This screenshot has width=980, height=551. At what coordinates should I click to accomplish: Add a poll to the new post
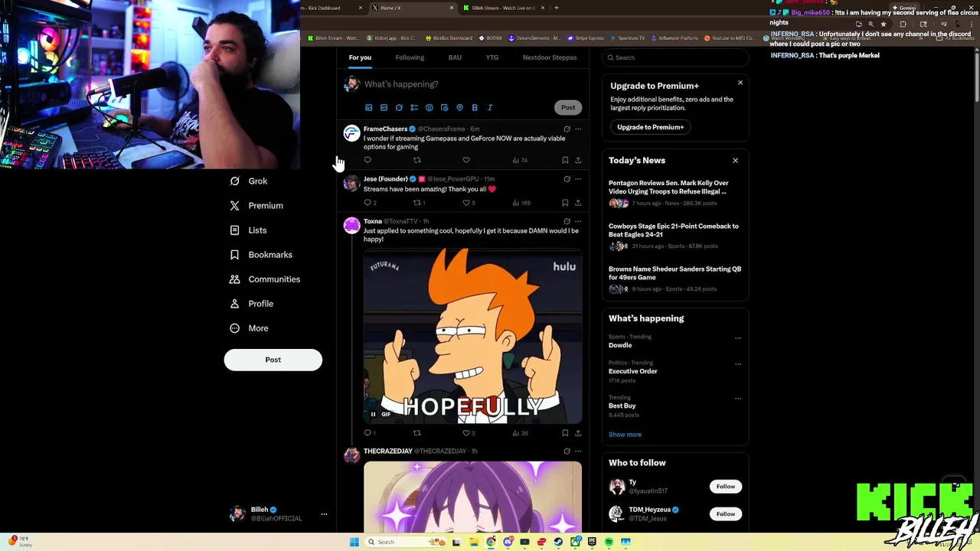pyautogui.click(x=414, y=108)
